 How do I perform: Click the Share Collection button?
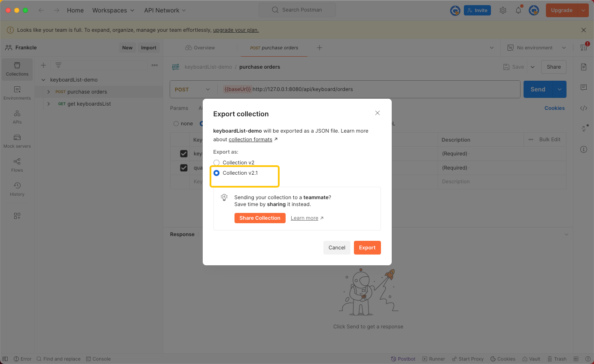tap(260, 218)
